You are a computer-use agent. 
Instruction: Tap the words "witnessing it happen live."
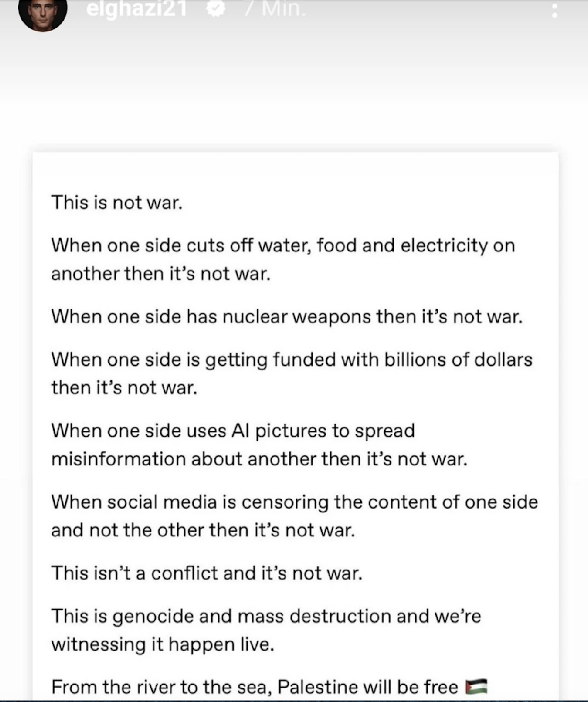point(162,644)
